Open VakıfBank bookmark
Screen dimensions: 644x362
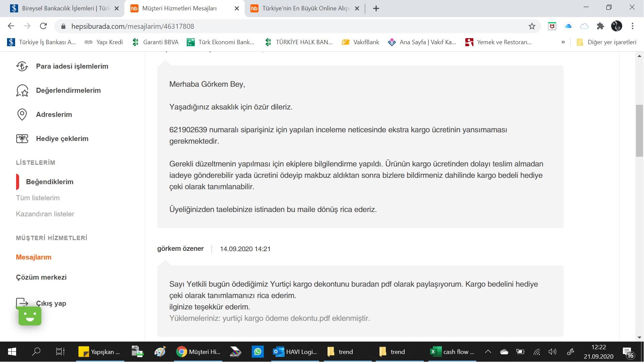pos(361,42)
